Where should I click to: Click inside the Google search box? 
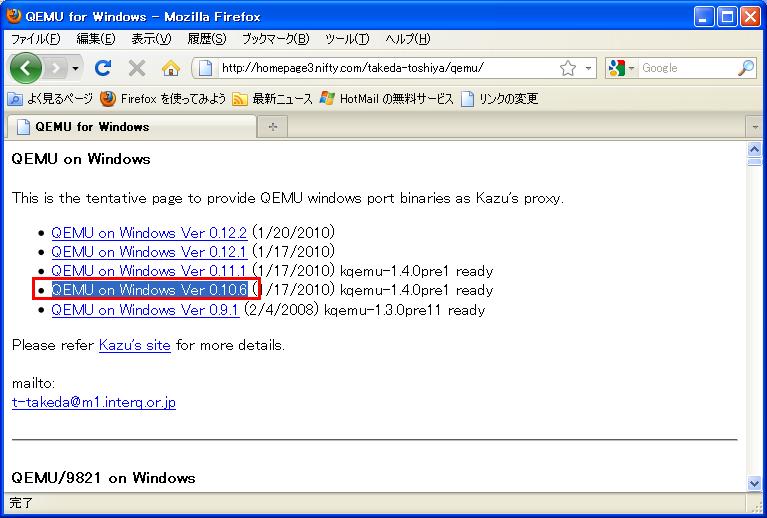point(687,68)
